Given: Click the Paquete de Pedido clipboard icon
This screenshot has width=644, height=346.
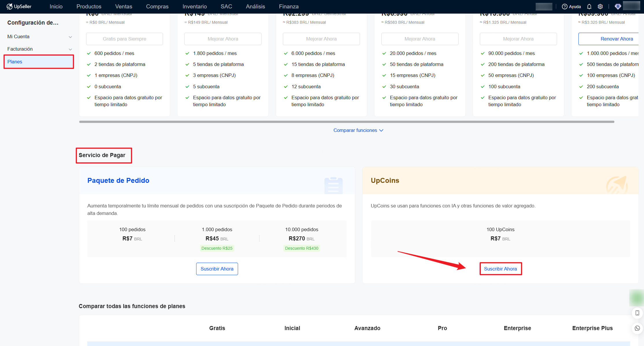Looking at the screenshot, I should (333, 185).
